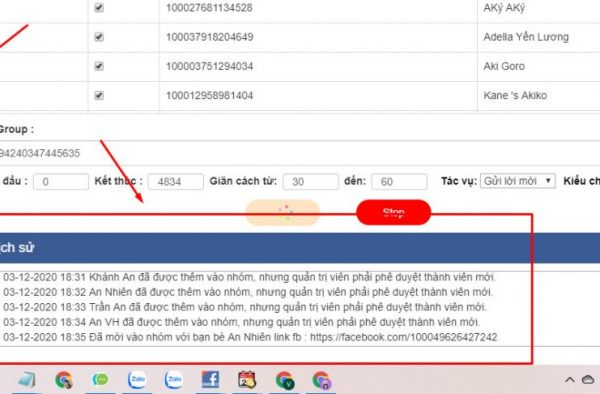This screenshot has height=394, width=600.
Task: Open the cloud icon in the system tray
Action: coord(588,379)
